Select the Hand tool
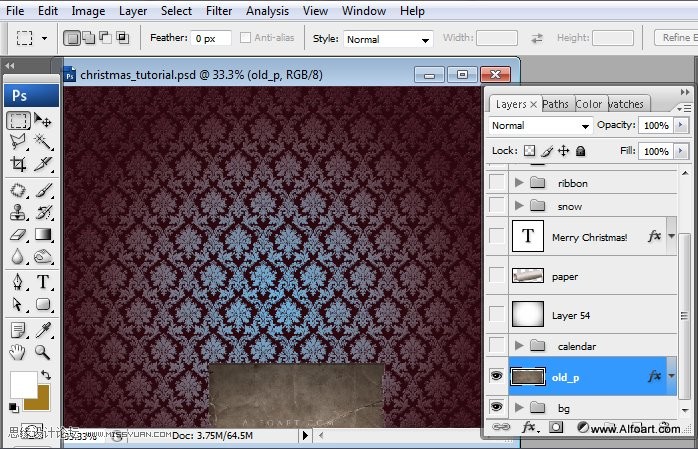Viewport: 698px width, 449px height. click(x=18, y=351)
